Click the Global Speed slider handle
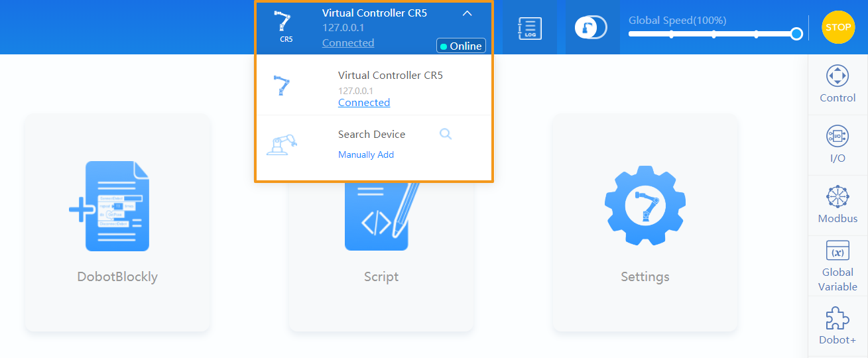The image size is (868, 358). (796, 34)
